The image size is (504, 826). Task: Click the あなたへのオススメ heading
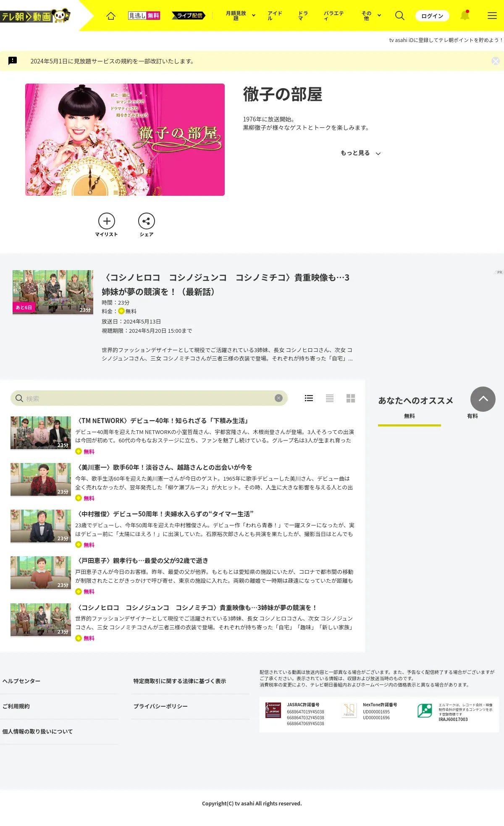[416, 400]
